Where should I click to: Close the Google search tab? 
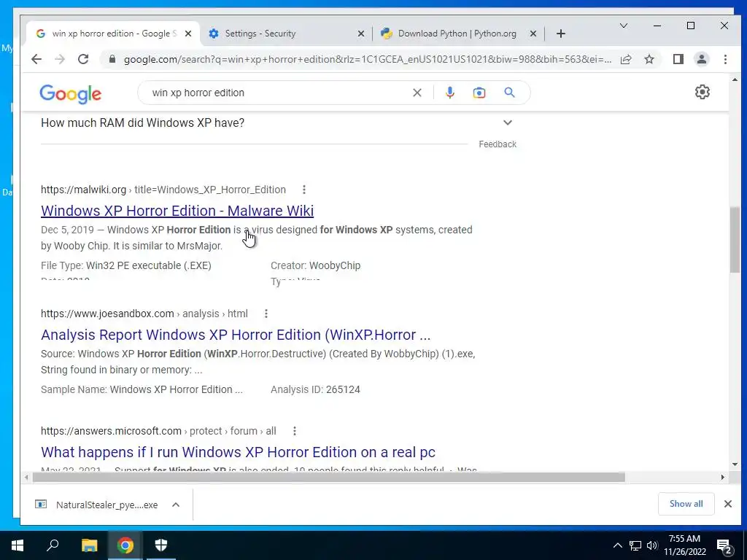point(188,34)
